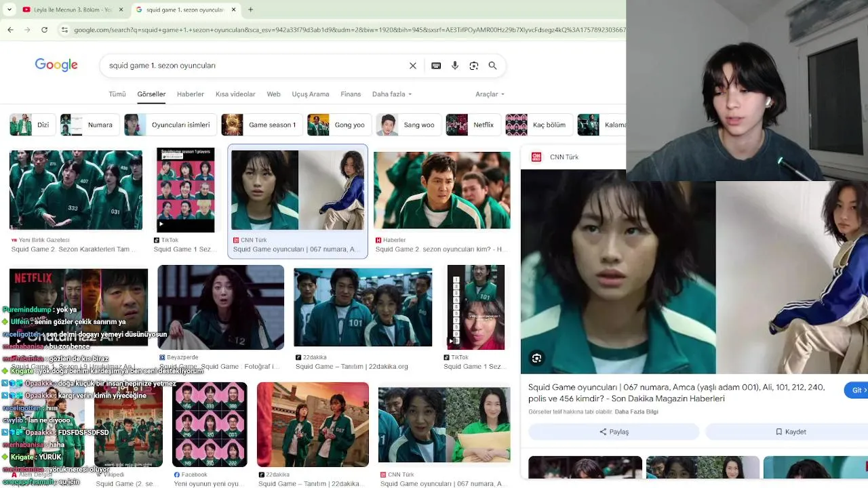
Task: Open site information icon in address bar
Action: point(64,30)
